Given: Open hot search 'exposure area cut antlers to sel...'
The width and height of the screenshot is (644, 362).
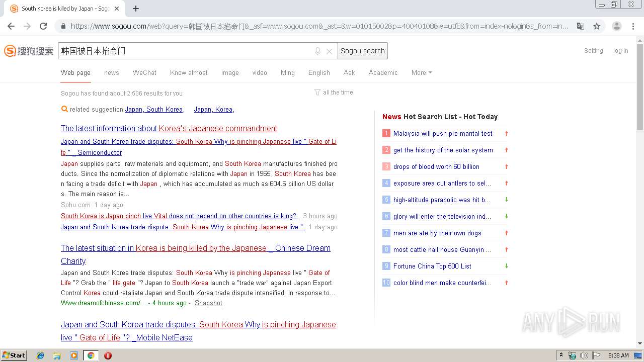Looking at the screenshot, I should (x=442, y=183).
